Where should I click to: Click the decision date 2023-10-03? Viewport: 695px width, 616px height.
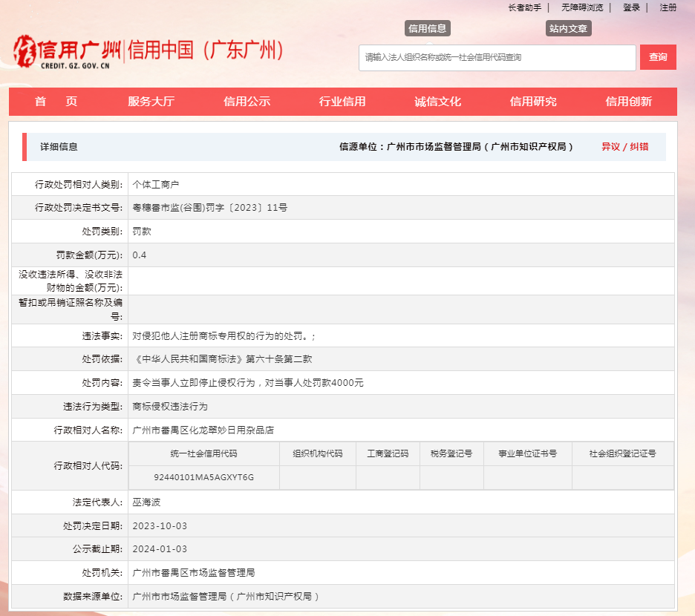(160, 525)
